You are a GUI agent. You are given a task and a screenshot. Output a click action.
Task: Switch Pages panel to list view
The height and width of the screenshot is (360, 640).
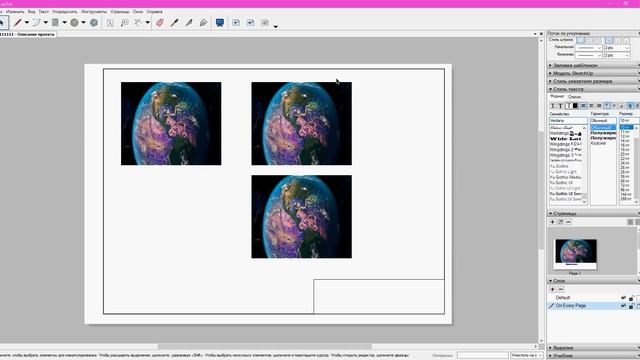point(630,222)
